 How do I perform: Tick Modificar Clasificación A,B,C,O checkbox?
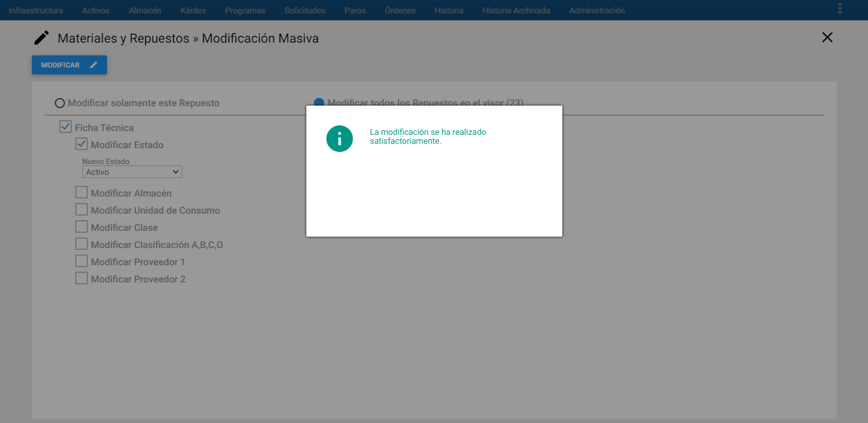click(82, 244)
